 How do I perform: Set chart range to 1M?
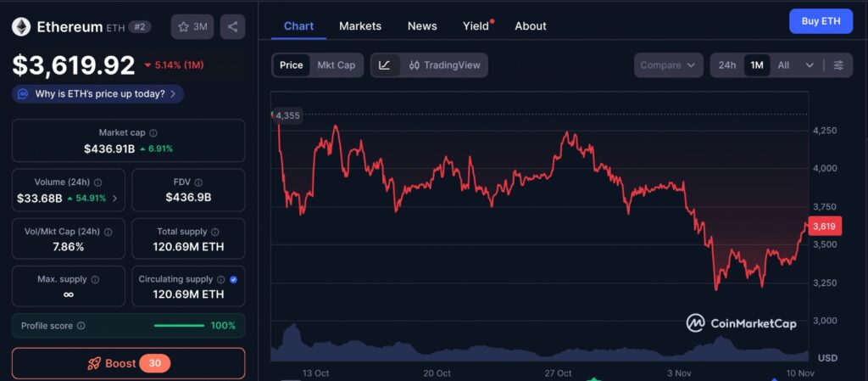pos(757,65)
